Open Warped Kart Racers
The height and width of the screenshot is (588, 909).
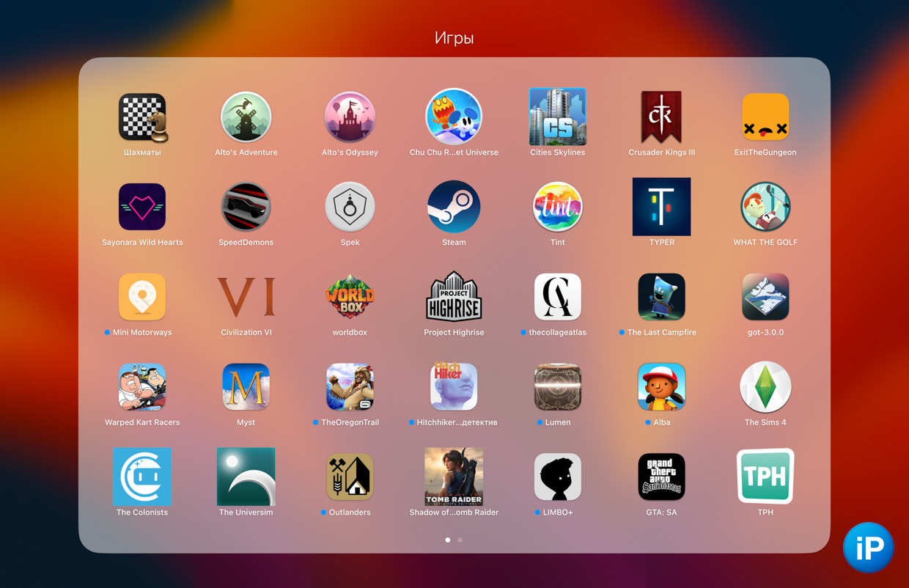point(142,387)
